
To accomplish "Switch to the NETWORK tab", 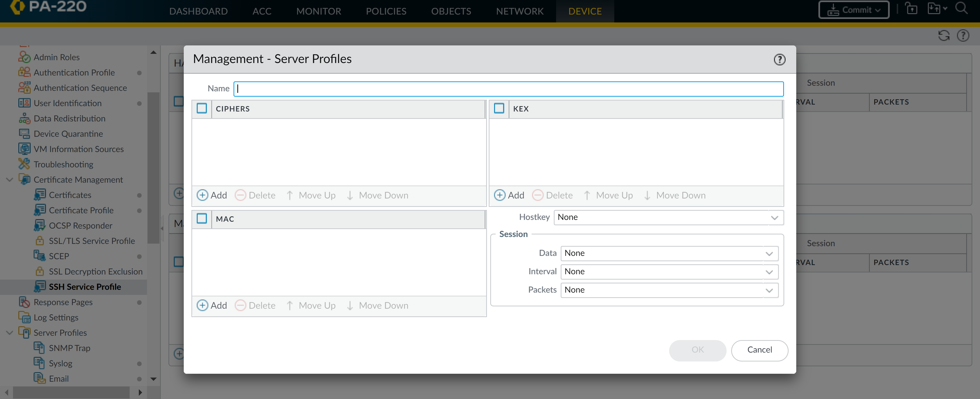I will point(519,11).
